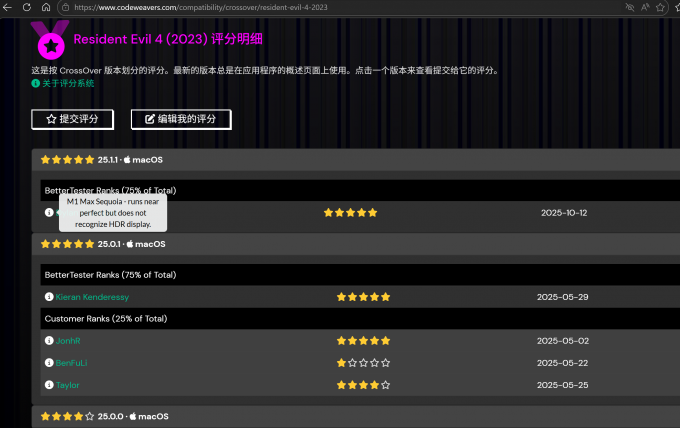
Task: Click Customer Ranks (25% of Total) header
Action: pos(360,319)
